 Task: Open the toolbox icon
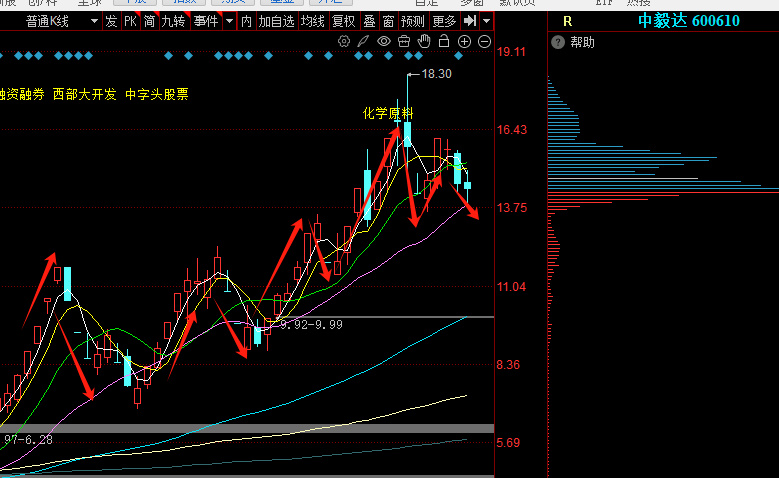point(404,41)
